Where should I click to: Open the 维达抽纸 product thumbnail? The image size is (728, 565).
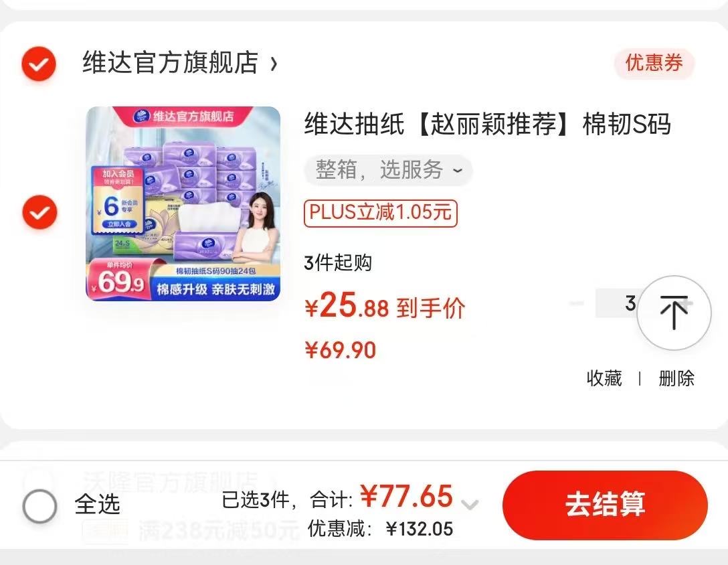pos(183,204)
